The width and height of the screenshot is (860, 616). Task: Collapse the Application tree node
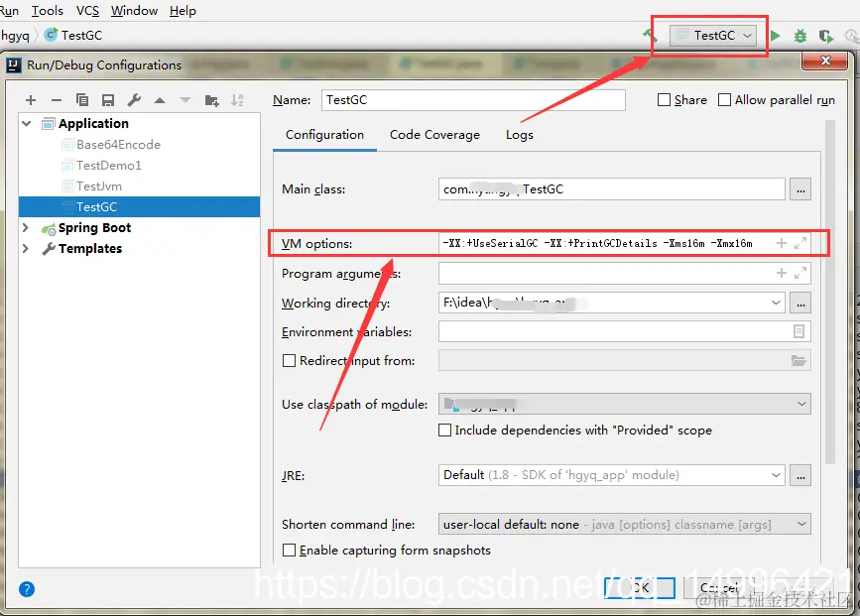tap(27, 123)
